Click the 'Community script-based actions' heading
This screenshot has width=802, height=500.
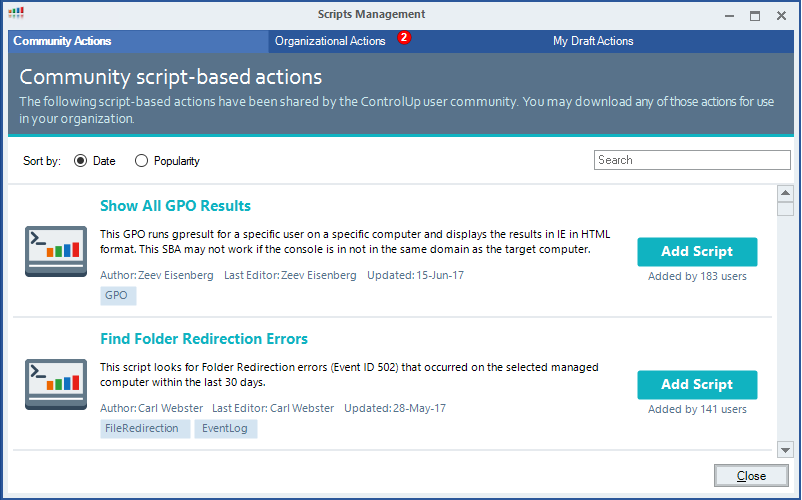coord(171,77)
